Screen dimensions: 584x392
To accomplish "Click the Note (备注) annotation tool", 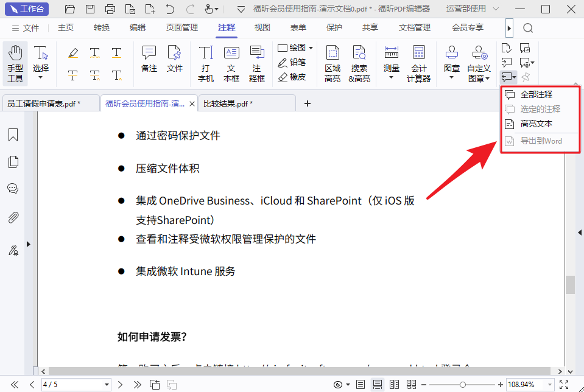I will 149,59.
